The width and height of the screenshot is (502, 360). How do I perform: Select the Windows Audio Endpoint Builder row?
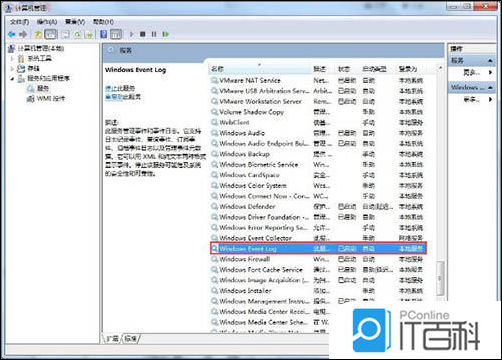pyautogui.click(x=318, y=143)
